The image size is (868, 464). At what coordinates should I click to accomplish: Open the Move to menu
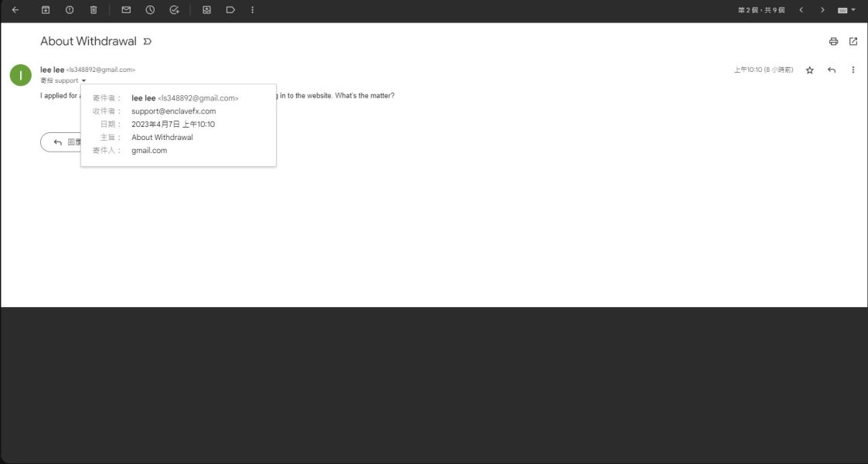206,10
